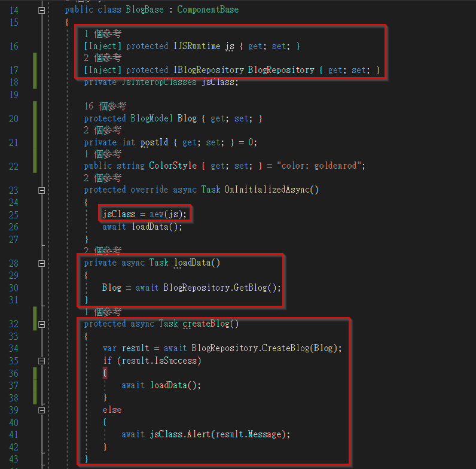Click JsInteropClasses type on line 18
The image size is (476, 469).
pos(159,82)
